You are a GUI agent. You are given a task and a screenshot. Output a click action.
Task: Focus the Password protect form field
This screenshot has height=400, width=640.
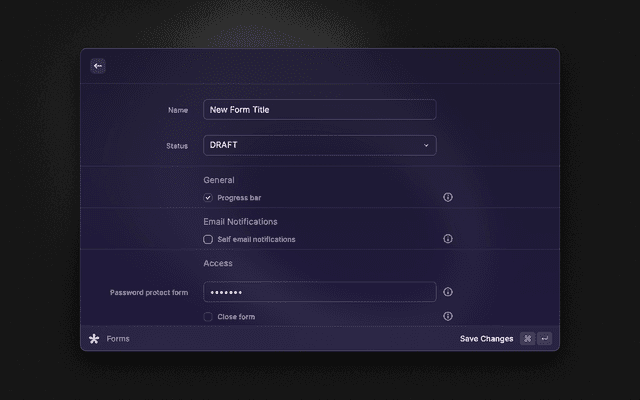(319, 292)
